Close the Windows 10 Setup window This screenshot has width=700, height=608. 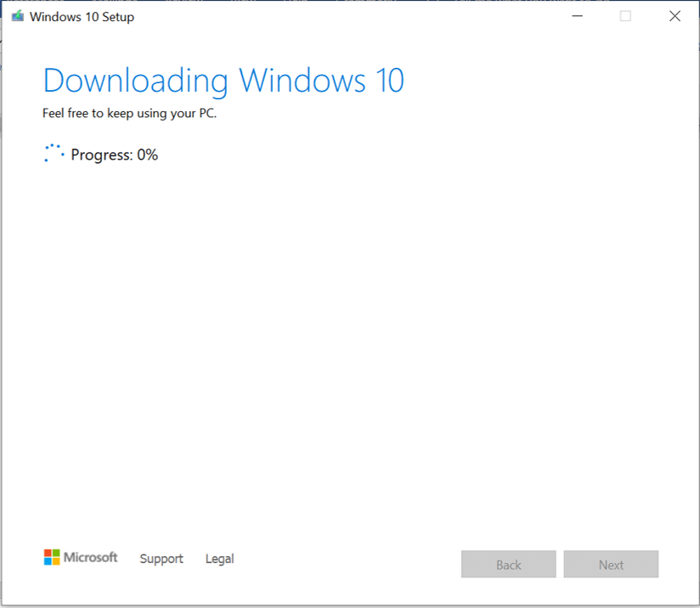click(675, 16)
